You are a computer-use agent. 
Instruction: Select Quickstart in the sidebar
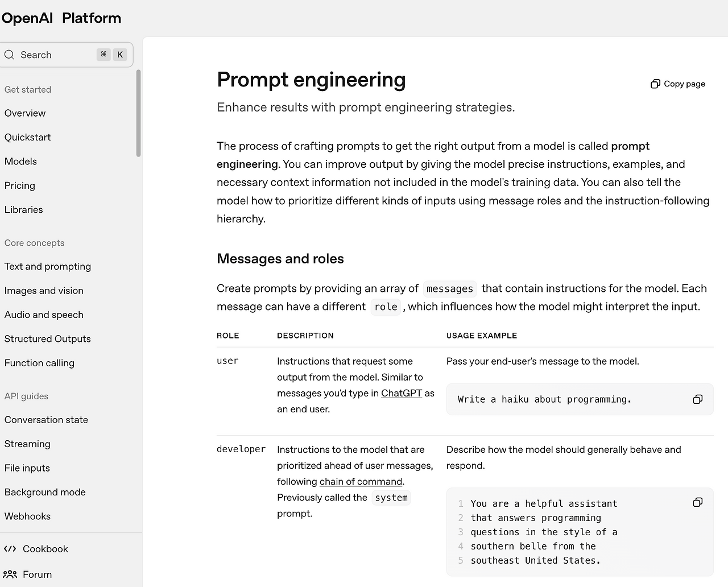(x=27, y=137)
